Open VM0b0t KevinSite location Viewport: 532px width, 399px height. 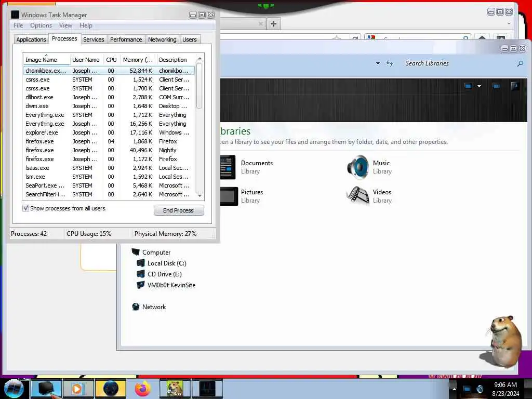click(171, 285)
